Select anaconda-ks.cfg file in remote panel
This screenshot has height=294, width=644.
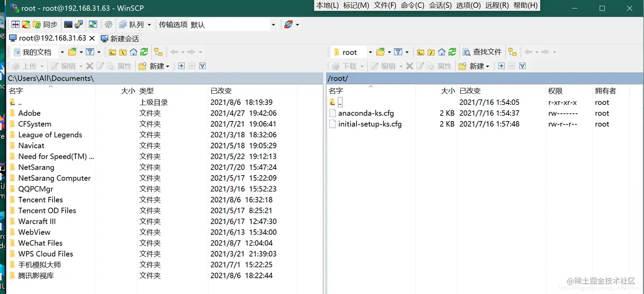(366, 113)
